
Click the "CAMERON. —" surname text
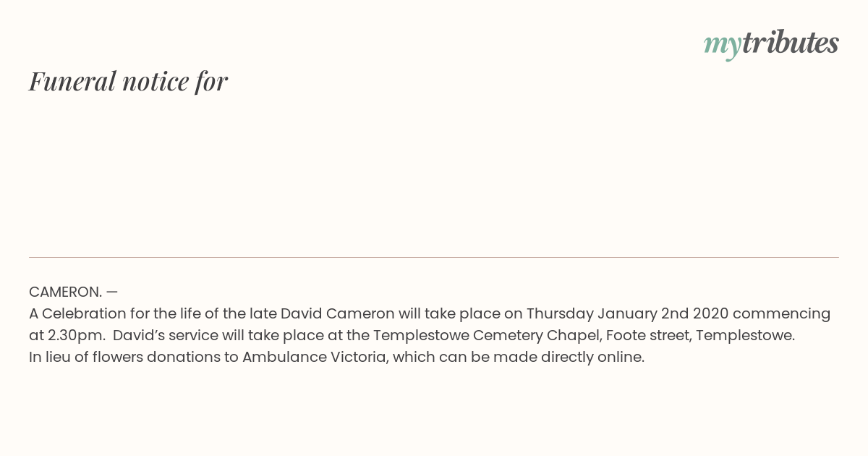[x=73, y=292]
